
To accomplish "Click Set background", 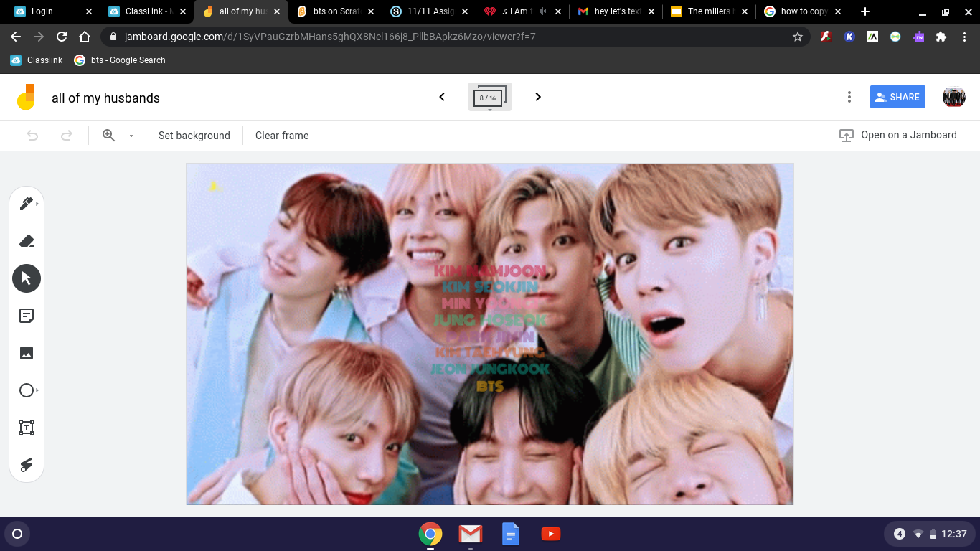I will point(194,135).
